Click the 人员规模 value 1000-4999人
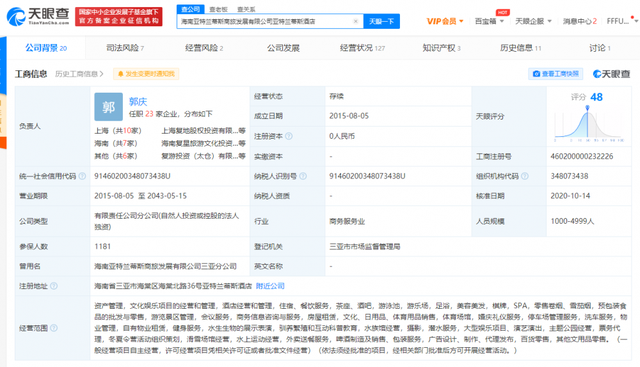The height and width of the screenshot is (367, 640). point(572,221)
